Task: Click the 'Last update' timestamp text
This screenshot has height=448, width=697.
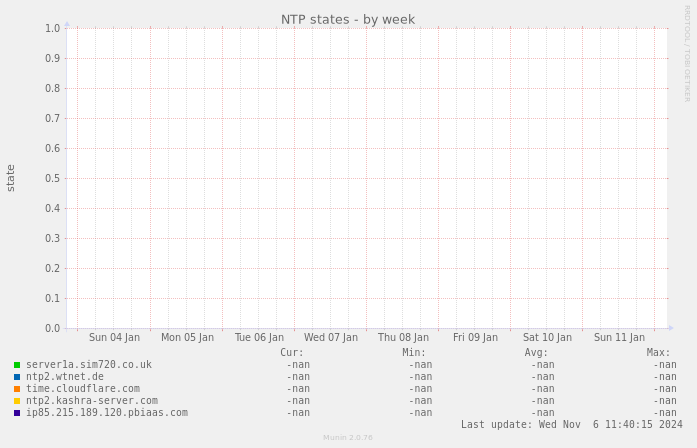Action: click(x=572, y=424)
